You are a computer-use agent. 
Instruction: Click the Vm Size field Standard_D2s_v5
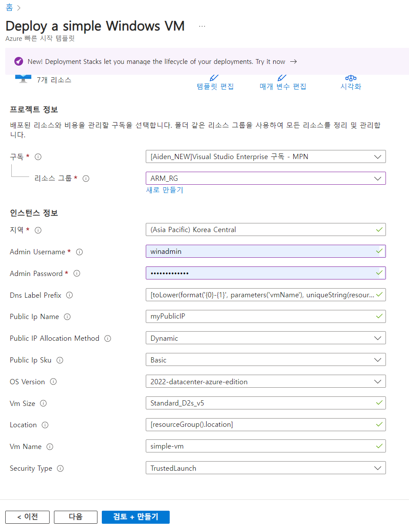point(266,403)
